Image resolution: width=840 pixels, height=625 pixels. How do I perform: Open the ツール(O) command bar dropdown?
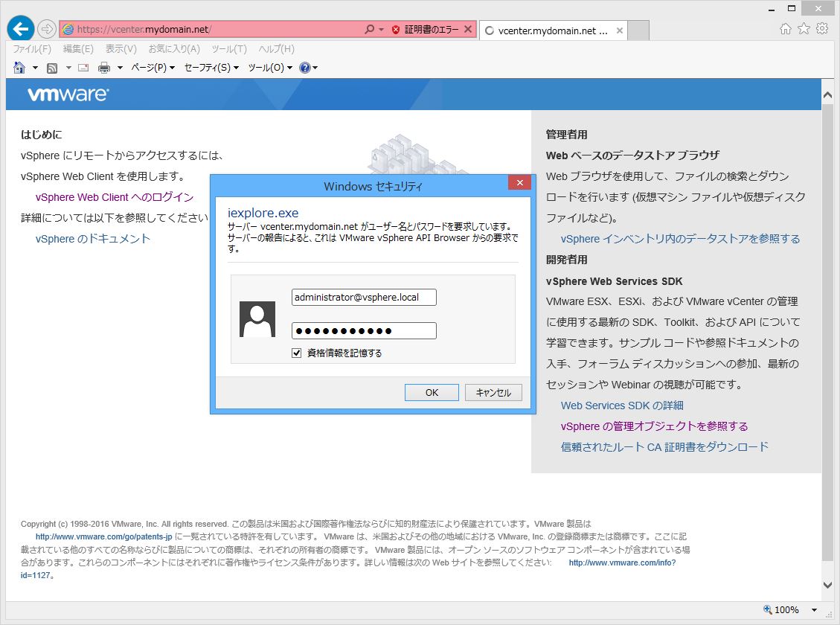(x=270, y=68)
